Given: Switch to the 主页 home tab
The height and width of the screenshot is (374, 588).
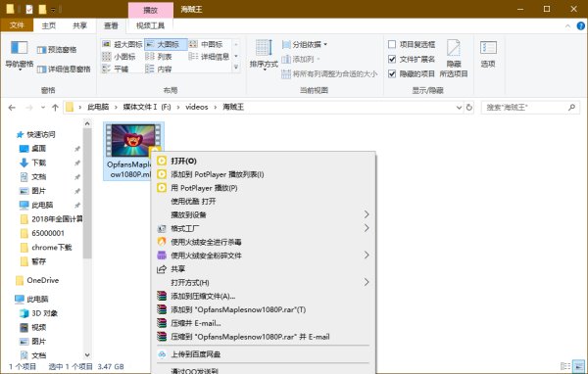Looking at the screenshot, I should [49, 25].
